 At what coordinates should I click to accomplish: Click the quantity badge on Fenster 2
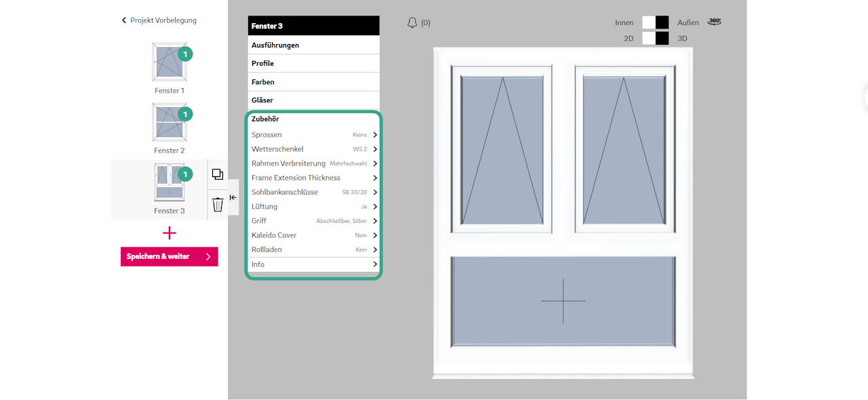[x=185, y=114]
